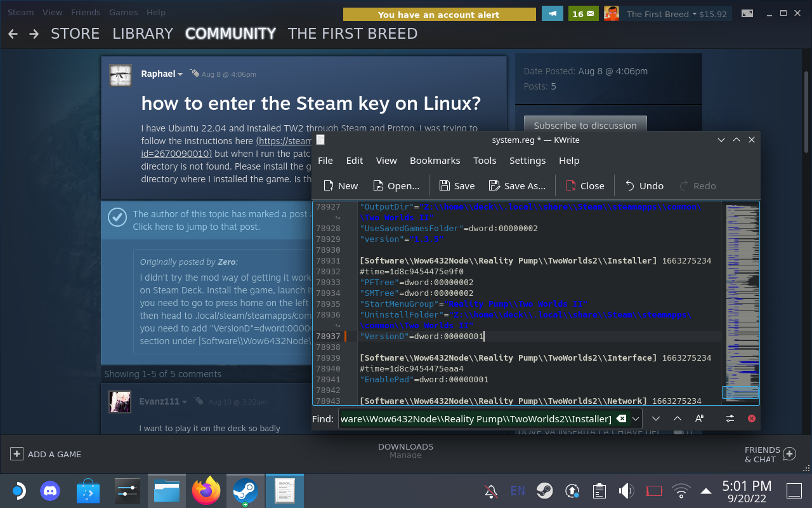Open the File menu in KWrite
Image resolution: width=812 pixels, height=508 pixels.
pyautogui.click(x=325, y=161)
